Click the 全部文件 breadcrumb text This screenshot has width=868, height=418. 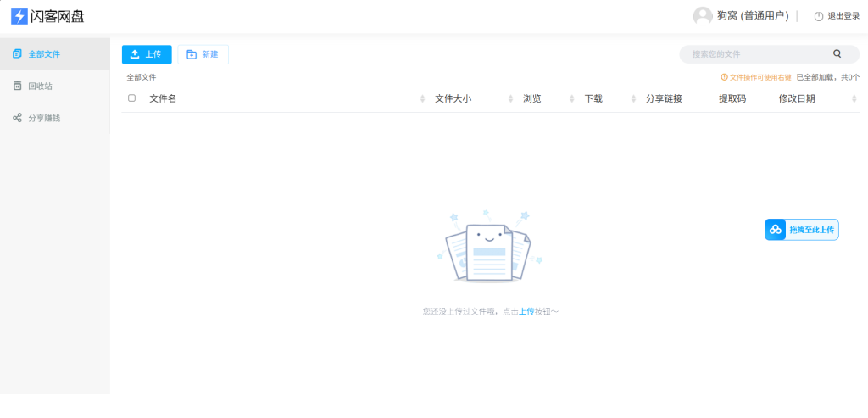point(142,77)
